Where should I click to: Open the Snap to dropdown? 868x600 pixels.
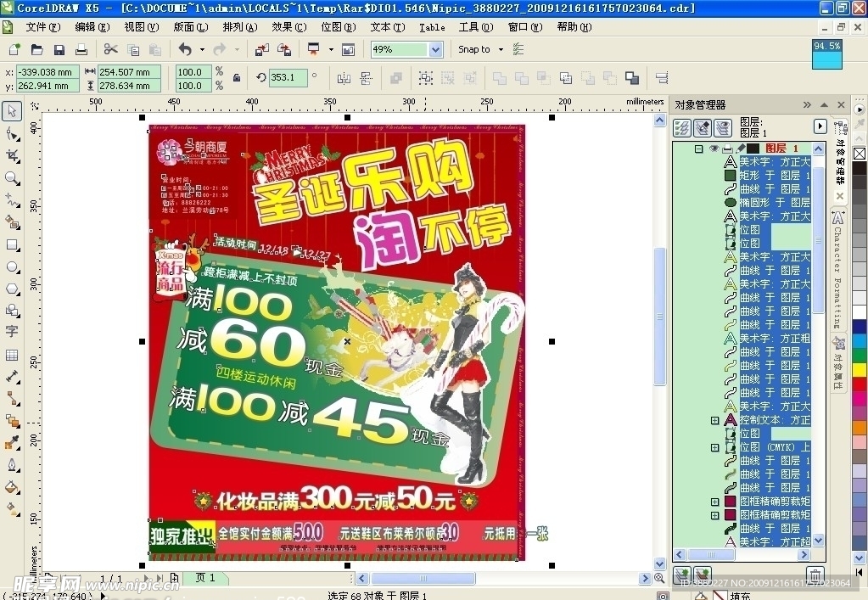click(x=501, y=49)
